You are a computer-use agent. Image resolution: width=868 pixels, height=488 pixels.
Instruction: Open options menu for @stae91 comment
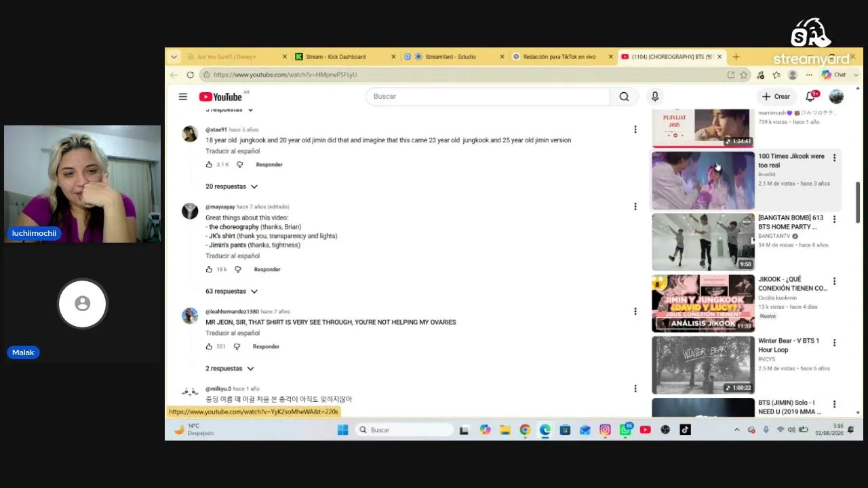635,129
